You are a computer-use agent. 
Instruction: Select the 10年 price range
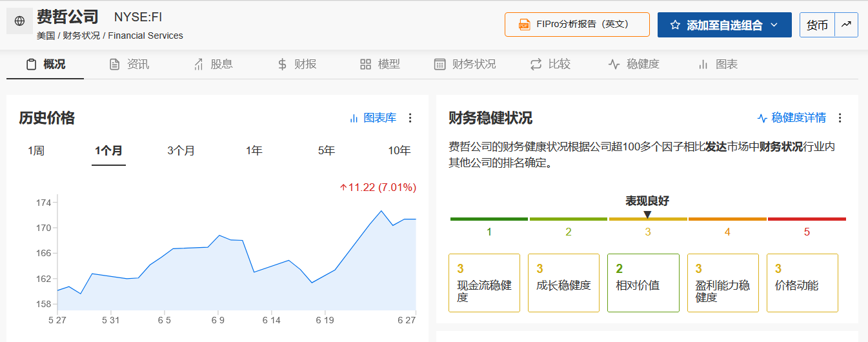(399, 151)
